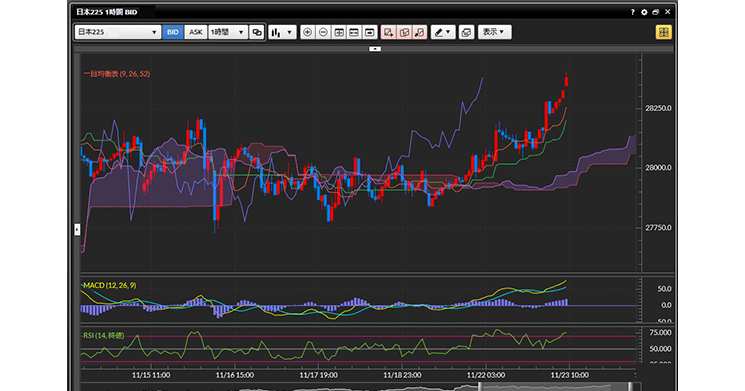Open the chart type dropdown
The image size is (745, 391).
coord(282,32)
